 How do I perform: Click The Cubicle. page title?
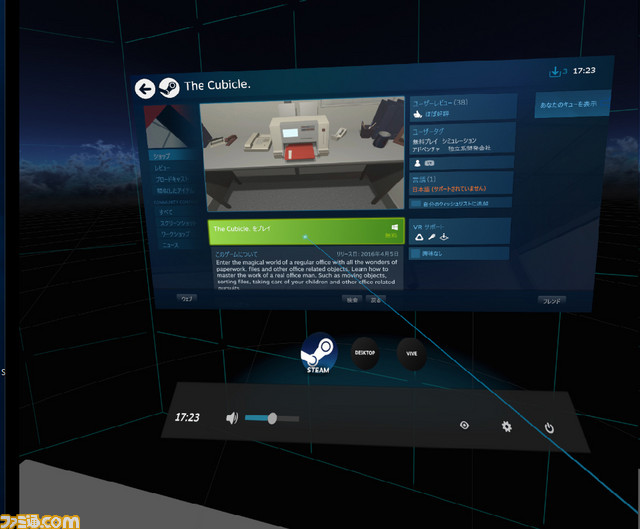point(217,85)
